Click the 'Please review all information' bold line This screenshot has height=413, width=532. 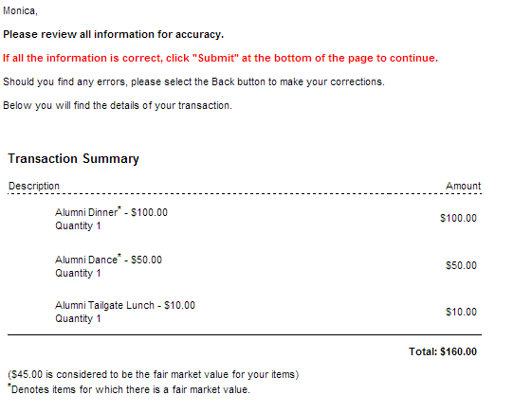coord(113,34)
